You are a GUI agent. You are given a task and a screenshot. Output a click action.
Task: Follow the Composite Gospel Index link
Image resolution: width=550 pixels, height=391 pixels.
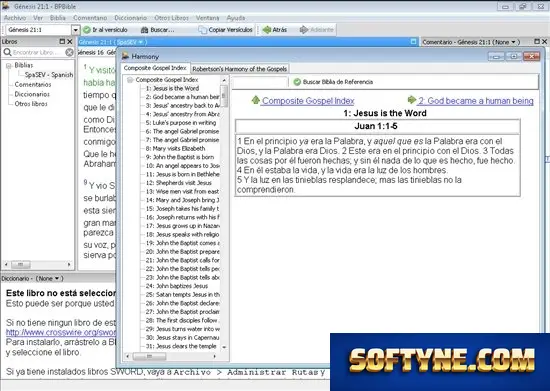[308, 101]
